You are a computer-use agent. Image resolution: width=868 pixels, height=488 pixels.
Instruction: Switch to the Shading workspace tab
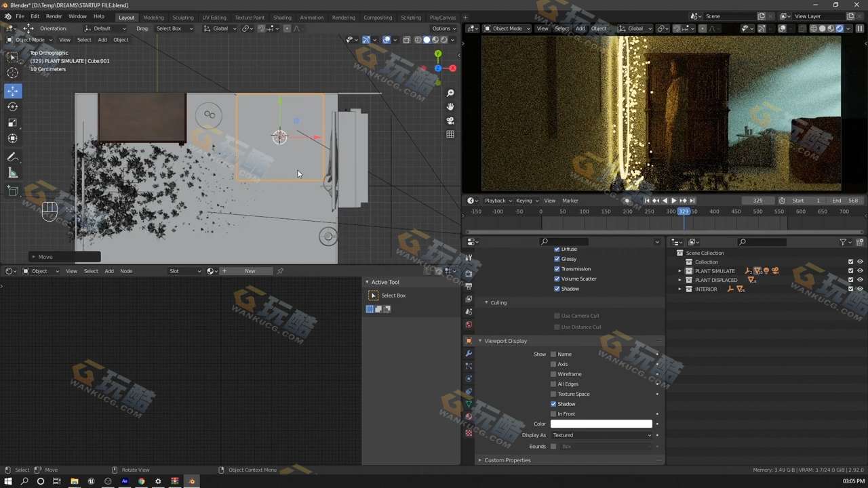(282, 17)
